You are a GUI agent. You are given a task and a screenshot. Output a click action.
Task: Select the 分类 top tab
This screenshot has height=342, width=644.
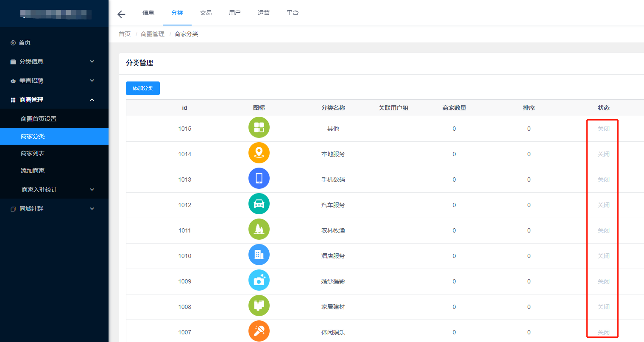pos(177,13)
